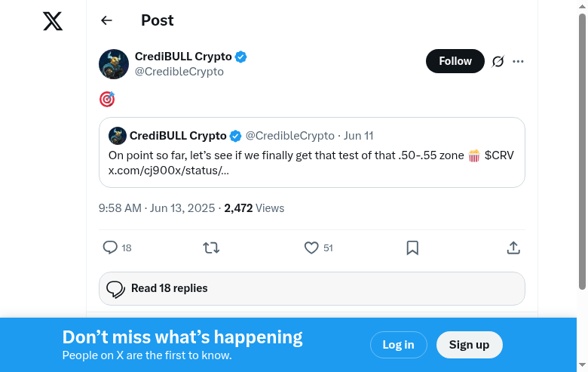Click the Sign up button
Screen dimensions: 588x372
[469, 345]
